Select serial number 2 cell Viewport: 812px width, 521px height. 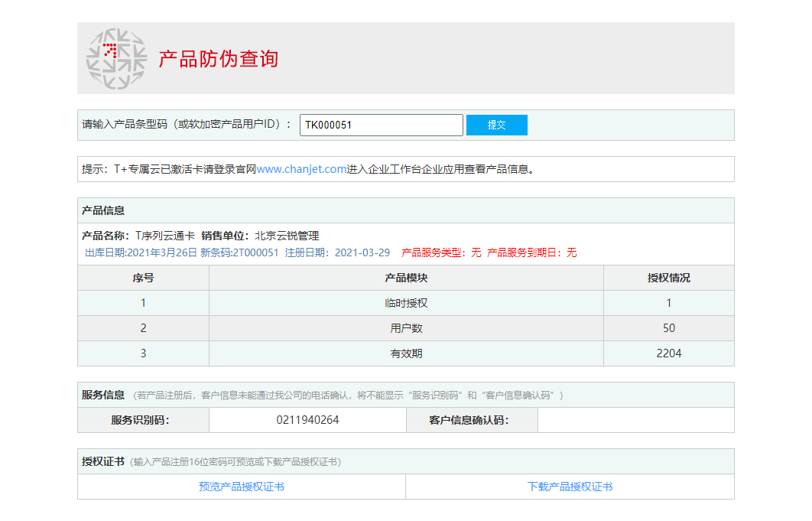pyautogui.click(x=144, y=328)
